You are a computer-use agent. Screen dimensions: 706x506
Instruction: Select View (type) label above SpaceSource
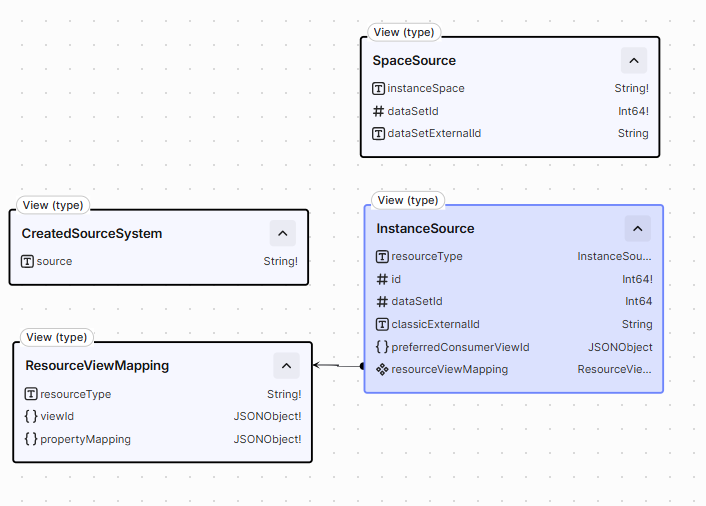pyautogui.click(x=404, y=32)
